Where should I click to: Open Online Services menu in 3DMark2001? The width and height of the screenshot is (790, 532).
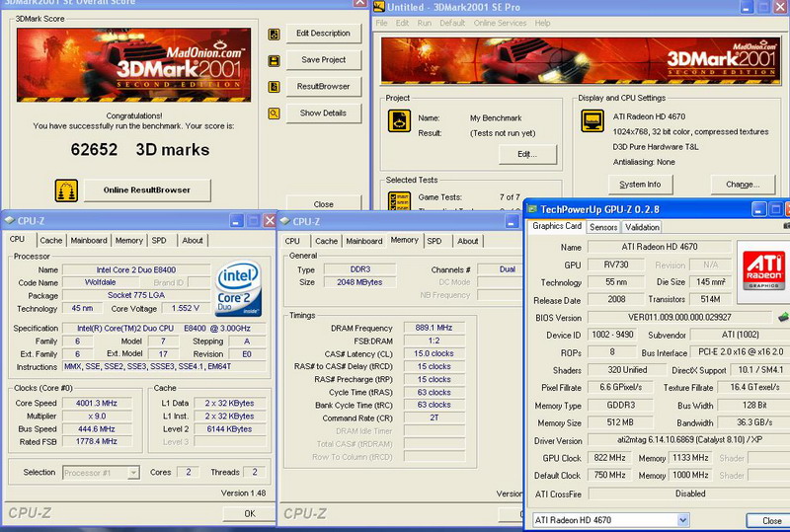[500, 23]
